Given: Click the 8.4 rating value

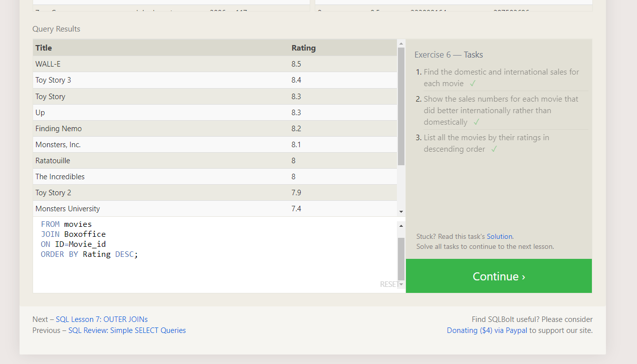Looking at the screenshot, I should pyautogui.click(x=296, y=80).
